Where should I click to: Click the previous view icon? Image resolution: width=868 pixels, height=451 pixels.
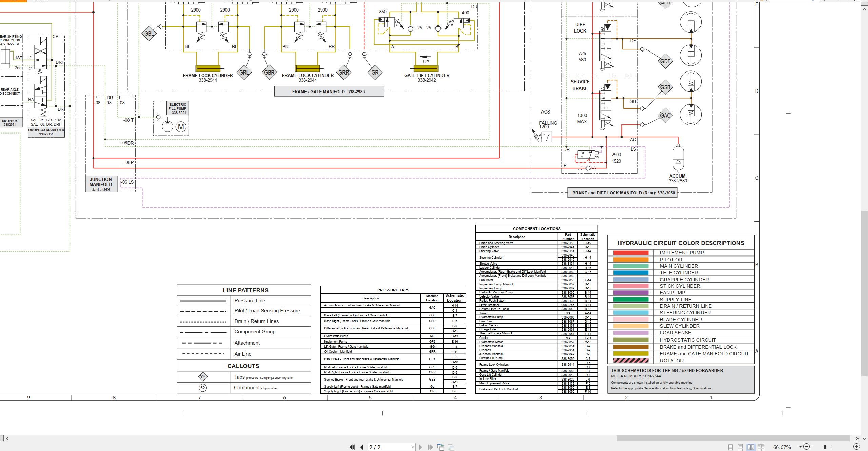[x=441, y=447]
